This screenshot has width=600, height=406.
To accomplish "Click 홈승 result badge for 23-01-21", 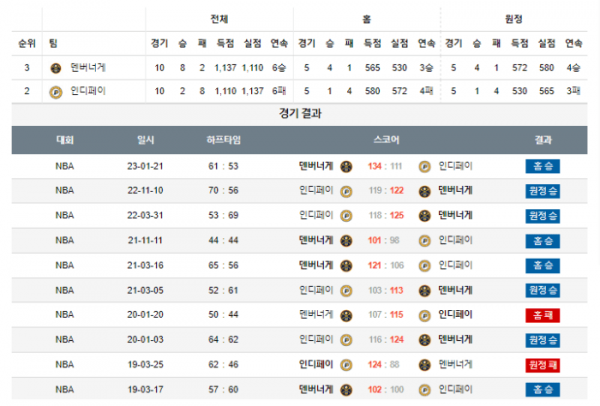I will (543, 166).
